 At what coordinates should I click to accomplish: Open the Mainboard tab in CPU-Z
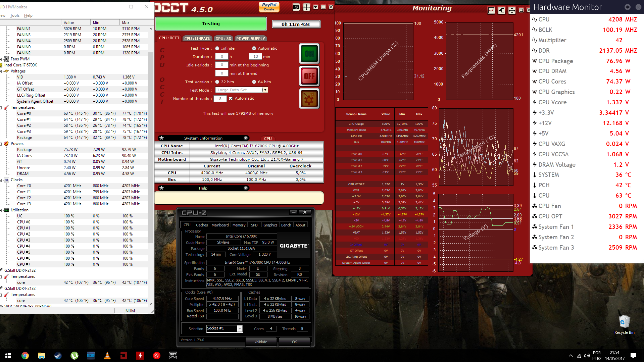[x=220, y=225]
